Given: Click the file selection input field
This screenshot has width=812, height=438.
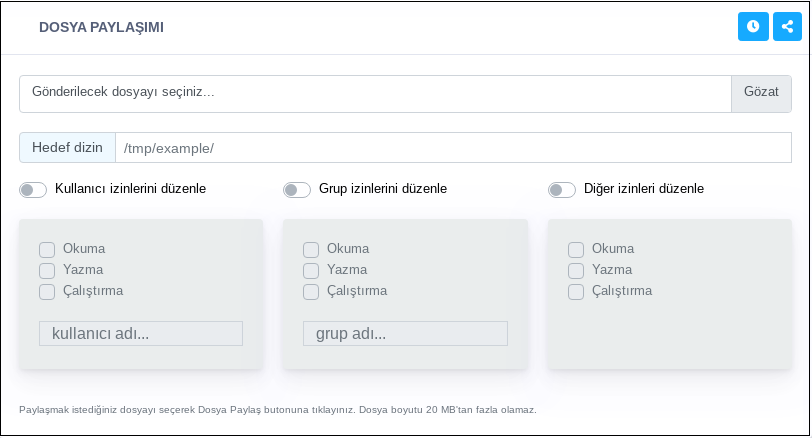Looking at the screenshot, I should tap(375, 93).
